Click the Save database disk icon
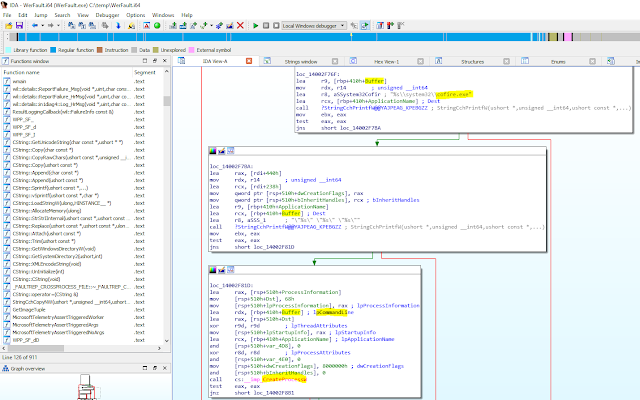This screenshot has height=400, width=640. [17, 24]
